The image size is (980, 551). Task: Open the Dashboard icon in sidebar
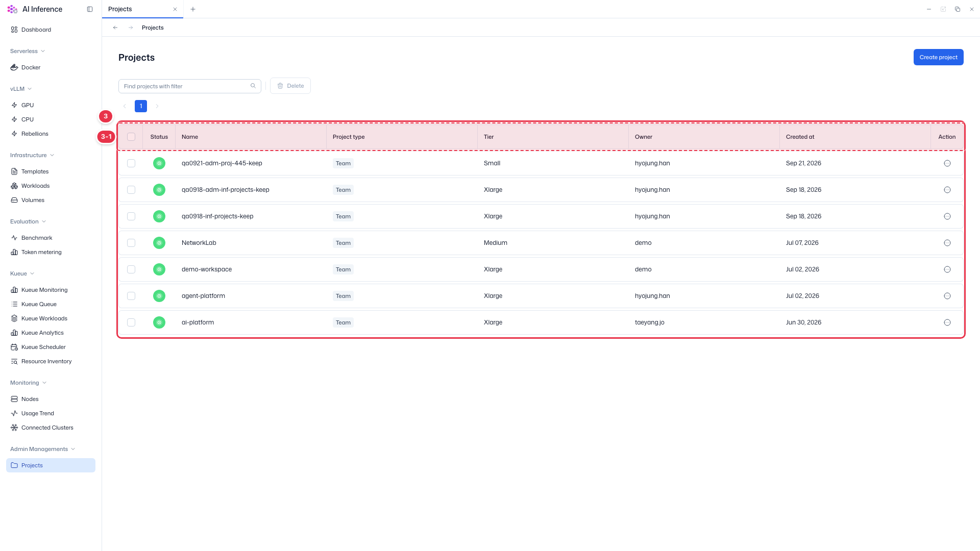tap(14, 30)
